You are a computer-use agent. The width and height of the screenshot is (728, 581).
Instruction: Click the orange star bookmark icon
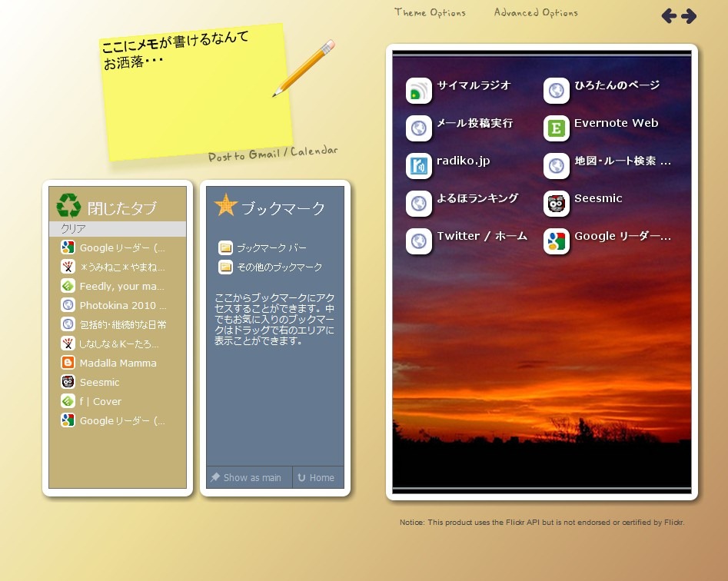(226, 205)
